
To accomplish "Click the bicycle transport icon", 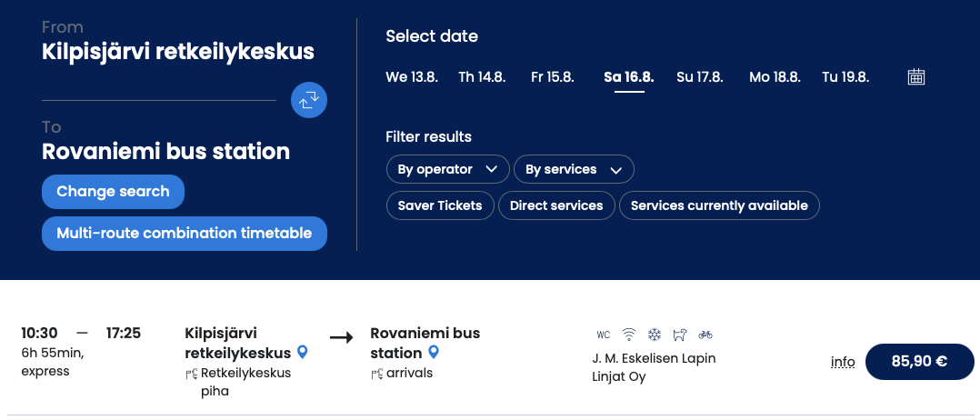I will click(x=705, y=335).
